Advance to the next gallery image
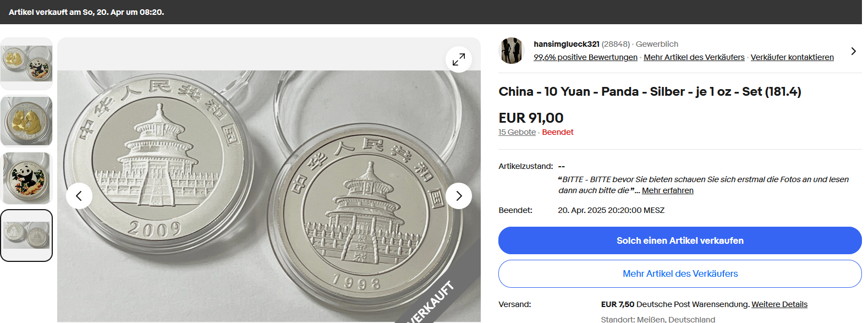This screenshot has height=323, width=868. tap(459, 196)
